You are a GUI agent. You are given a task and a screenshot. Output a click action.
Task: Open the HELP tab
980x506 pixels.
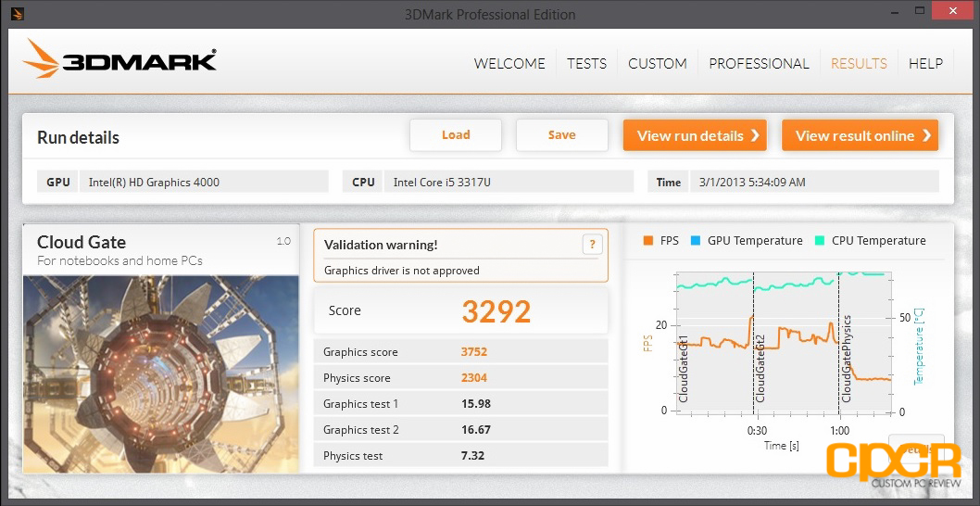click(925, 64)
